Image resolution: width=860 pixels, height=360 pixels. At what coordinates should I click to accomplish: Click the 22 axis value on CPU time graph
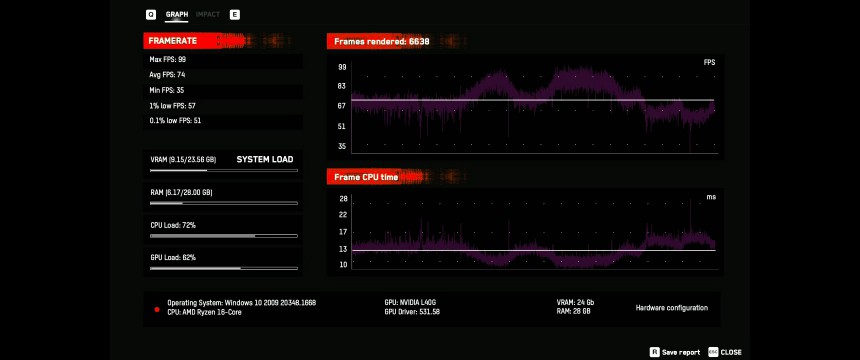[343, 215]
